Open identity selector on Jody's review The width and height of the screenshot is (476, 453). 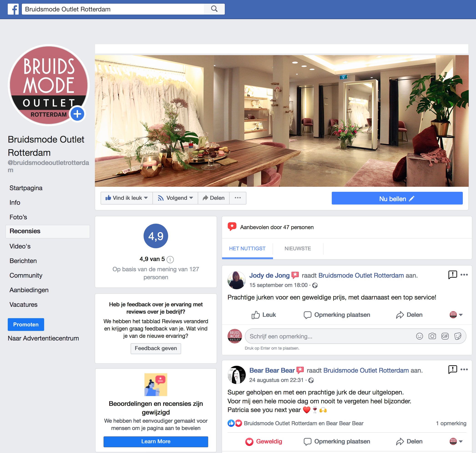click(456, 315)
